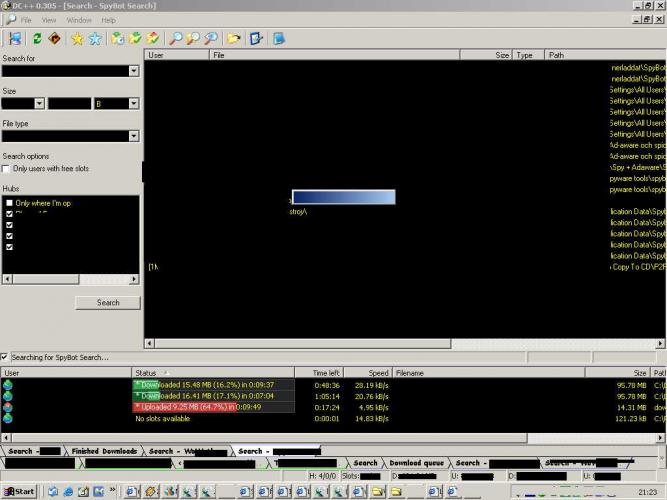Click the first download's green progress bar
667x500 pixels.
(214, 384)
